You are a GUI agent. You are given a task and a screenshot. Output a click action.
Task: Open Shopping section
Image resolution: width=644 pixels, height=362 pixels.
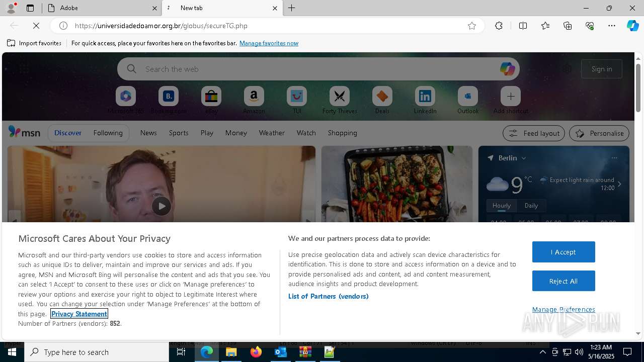343,133
